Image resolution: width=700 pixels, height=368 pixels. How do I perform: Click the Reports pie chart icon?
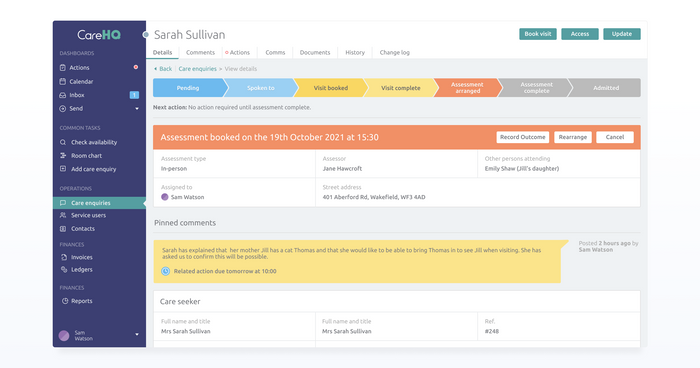pos(65,301)
